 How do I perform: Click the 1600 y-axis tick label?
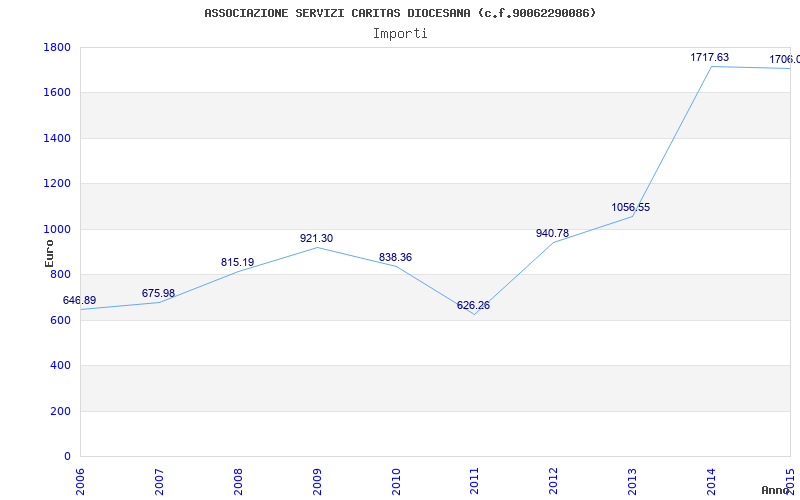pos(57,93)
